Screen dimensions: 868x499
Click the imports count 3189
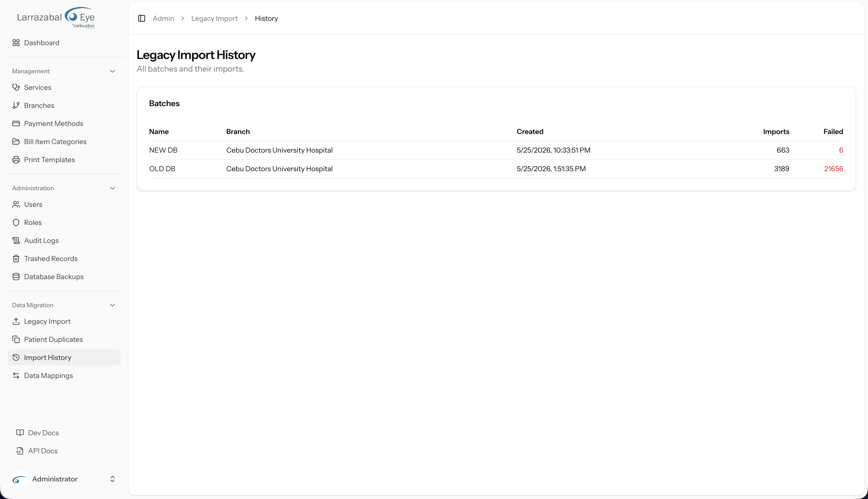782,169
